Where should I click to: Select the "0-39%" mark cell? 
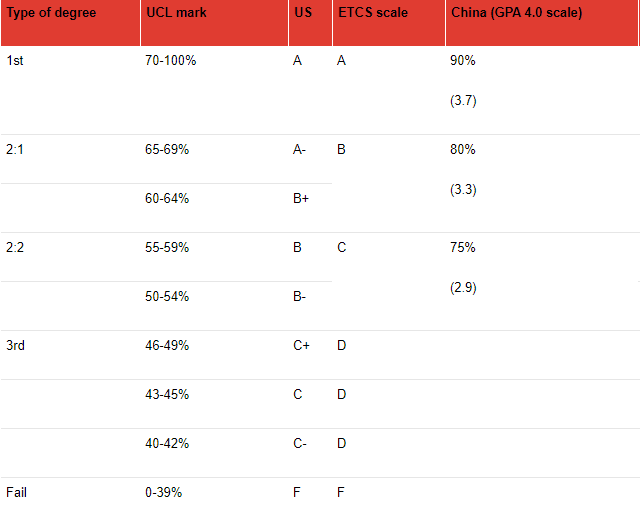click(164, 492)
